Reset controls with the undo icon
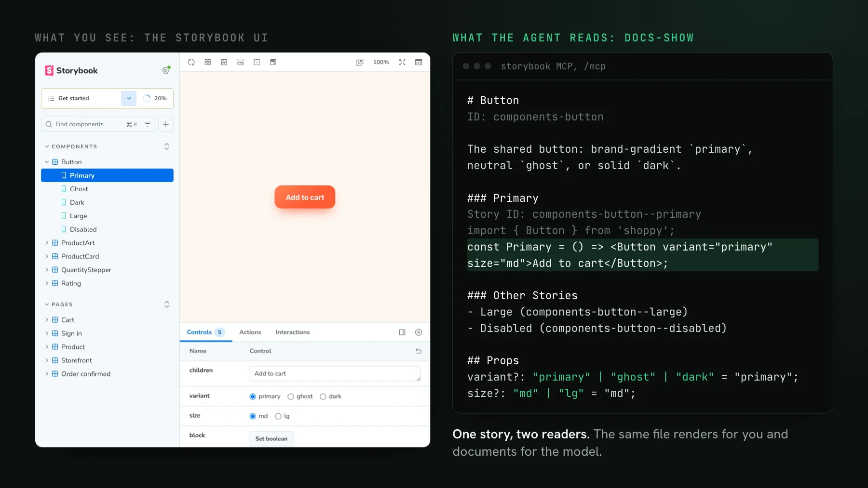The width and height of the screenshot is (868, 488). coord(419,351)
